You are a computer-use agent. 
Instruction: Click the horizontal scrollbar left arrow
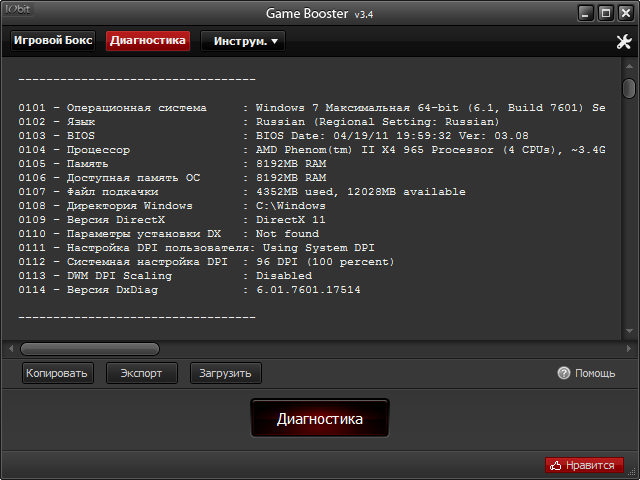point(11,348)
